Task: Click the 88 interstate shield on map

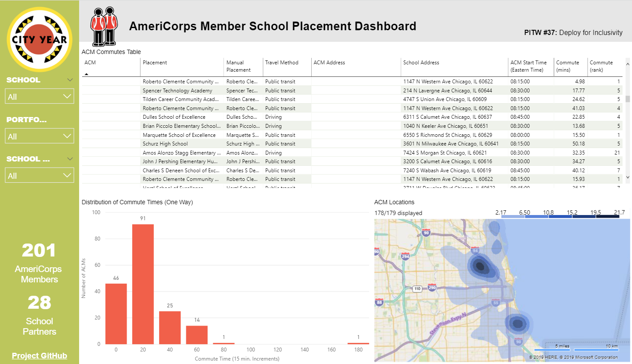Action: coord(379,302)
